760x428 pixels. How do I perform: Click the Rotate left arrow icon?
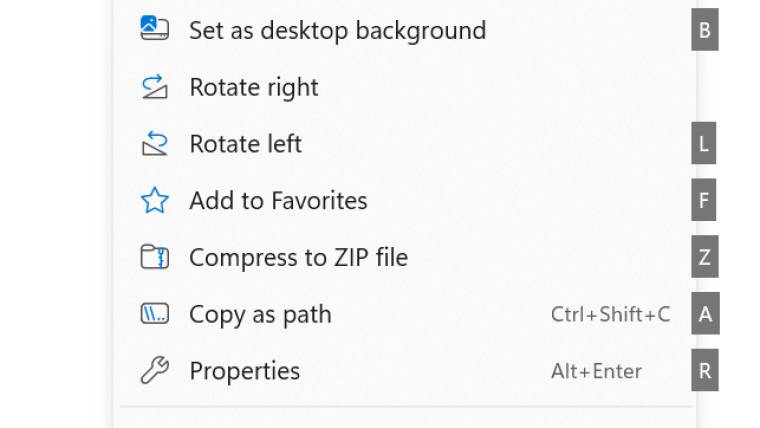[x=155, y=143]
